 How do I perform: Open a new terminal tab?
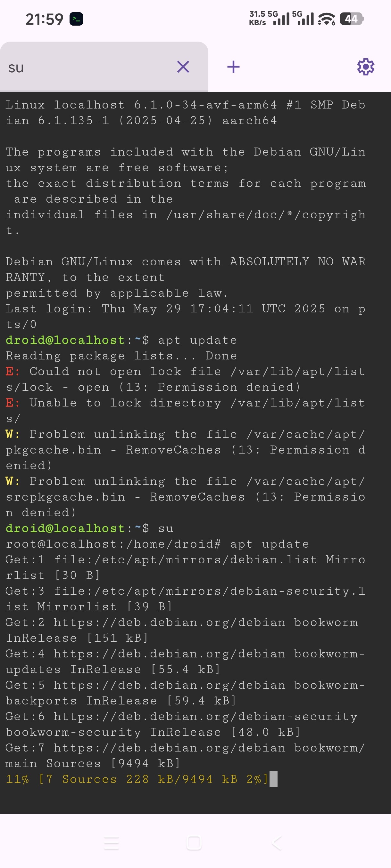point(233,67)
